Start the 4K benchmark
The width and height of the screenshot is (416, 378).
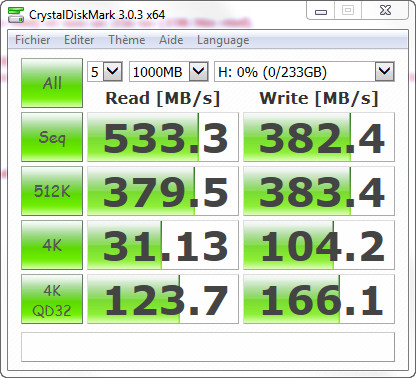pos(52,245)
